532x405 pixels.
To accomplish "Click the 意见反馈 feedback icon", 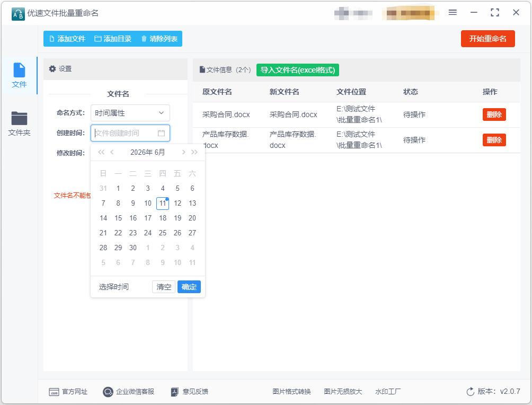I will [174, 392].
